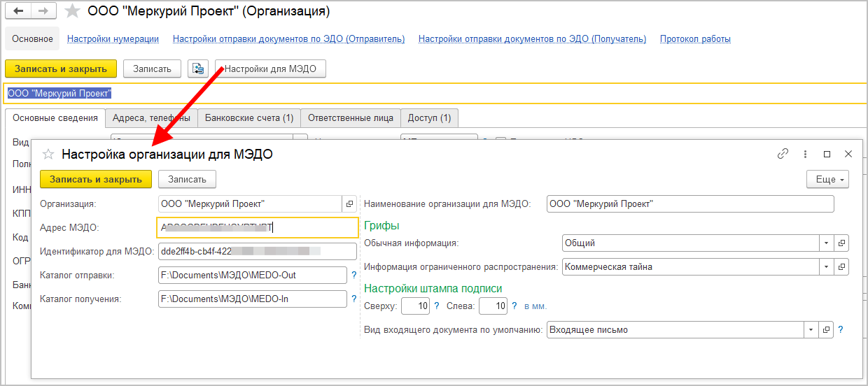Click the document report icon beside Записать
Image resolution: width=868 pixels, height=386 pixels.
[x=198, y=69]
